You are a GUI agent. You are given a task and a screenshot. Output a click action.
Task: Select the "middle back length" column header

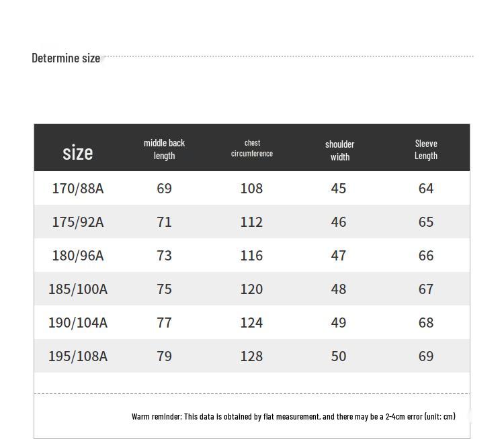click(164, 149)
